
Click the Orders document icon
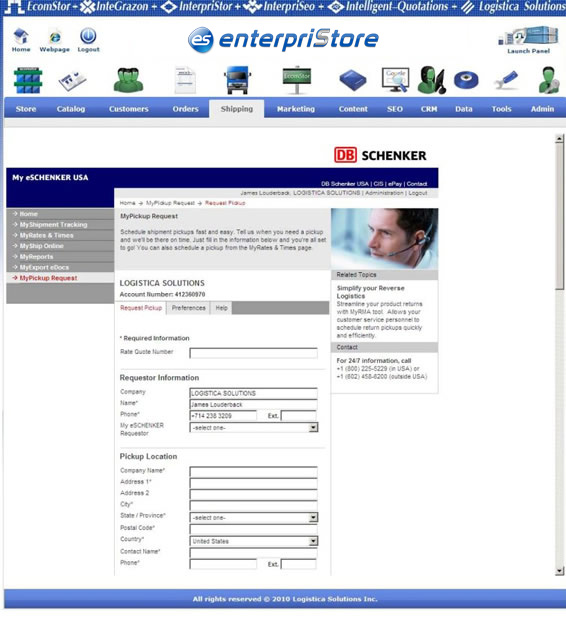185,80
